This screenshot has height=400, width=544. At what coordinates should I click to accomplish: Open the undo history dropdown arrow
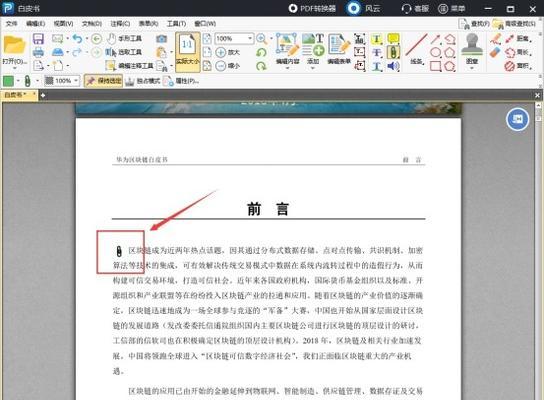(x=87, y=39)
